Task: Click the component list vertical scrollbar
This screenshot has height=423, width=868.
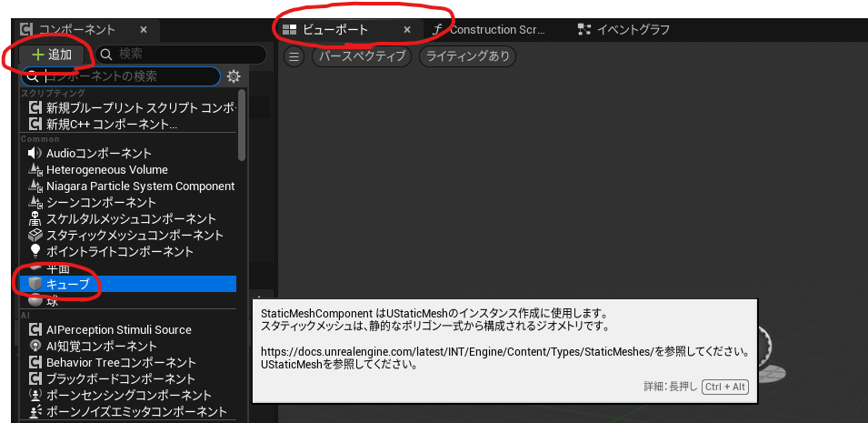Action: [x=241, y=123]
